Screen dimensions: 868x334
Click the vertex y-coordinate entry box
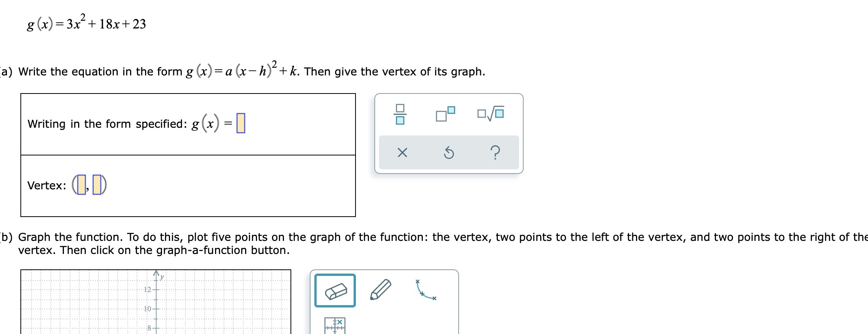(96, 184)
